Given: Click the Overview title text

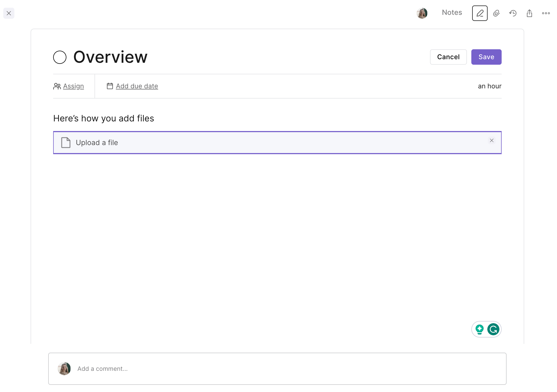Looking at the screenshot, I should coord(110,57).
